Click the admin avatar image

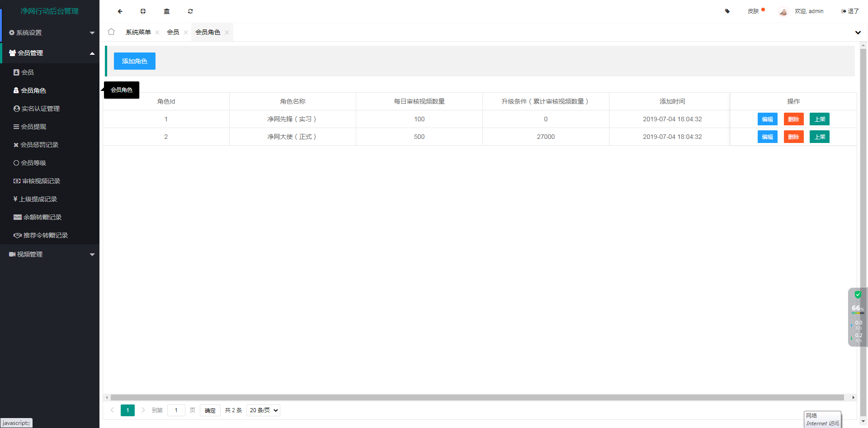tap(783, 12)
